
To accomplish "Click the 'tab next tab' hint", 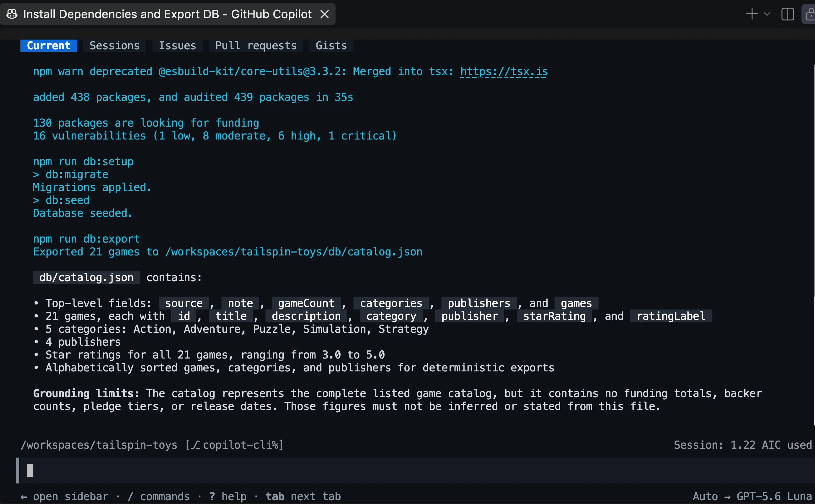I will click(x=303, y=496).
